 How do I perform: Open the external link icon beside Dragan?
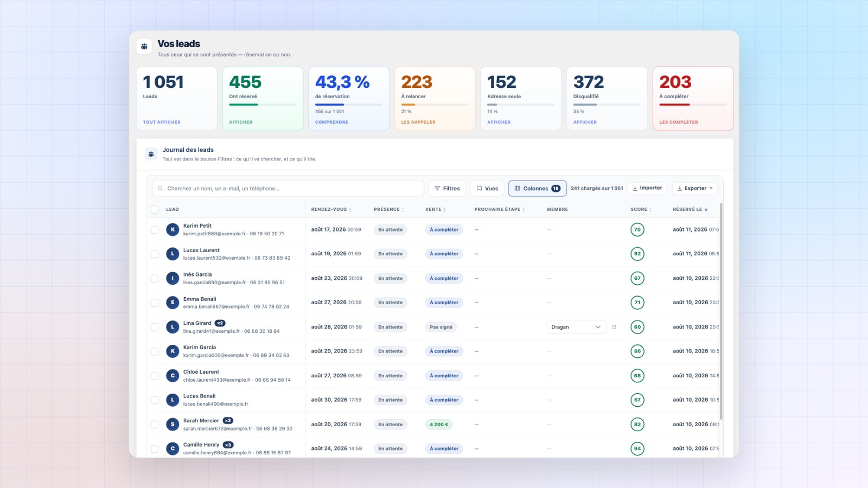614,327
